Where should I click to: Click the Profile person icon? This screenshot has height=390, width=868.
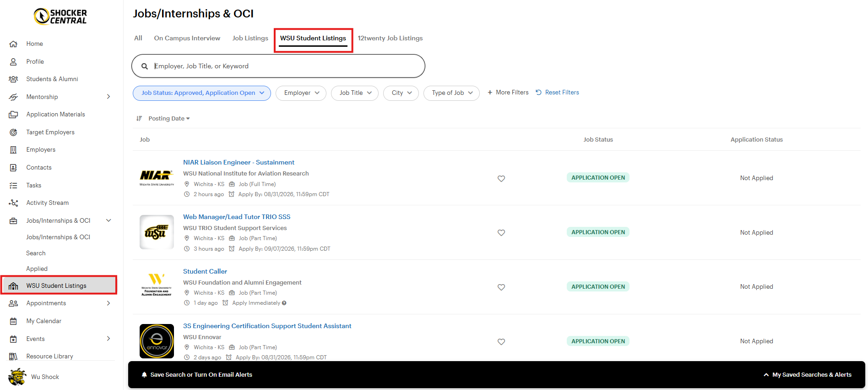[13, 61]
